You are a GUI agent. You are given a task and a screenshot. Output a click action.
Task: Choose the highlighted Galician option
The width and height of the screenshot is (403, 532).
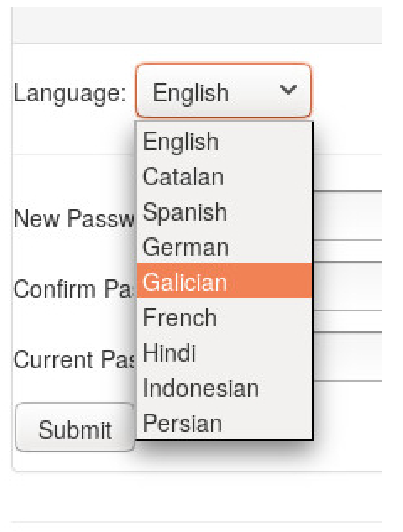[224, 281]
